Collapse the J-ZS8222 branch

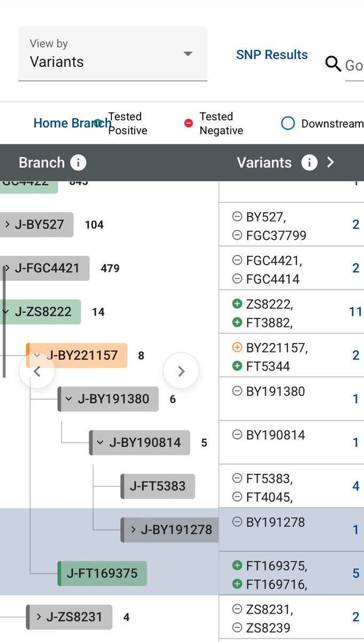(x=5, y=312)
